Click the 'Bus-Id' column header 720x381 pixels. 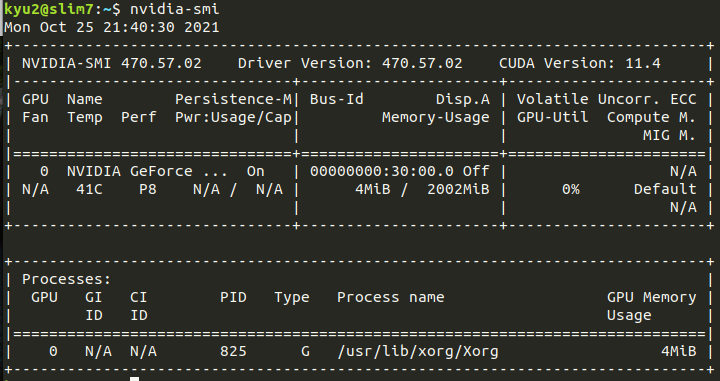click(x=337, y=99)
